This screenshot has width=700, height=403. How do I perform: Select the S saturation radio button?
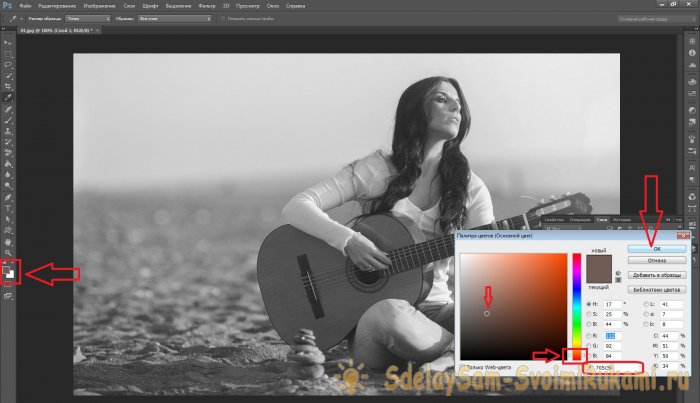(x=589, y=314)
